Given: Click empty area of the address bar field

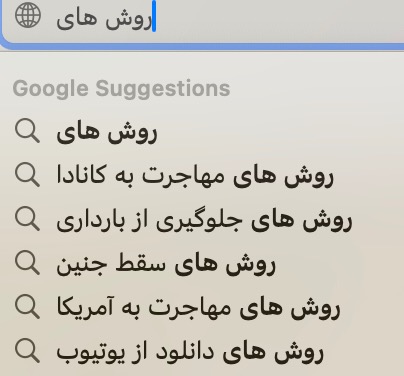Looking at the screenshot, I should [x=280, y=18].
